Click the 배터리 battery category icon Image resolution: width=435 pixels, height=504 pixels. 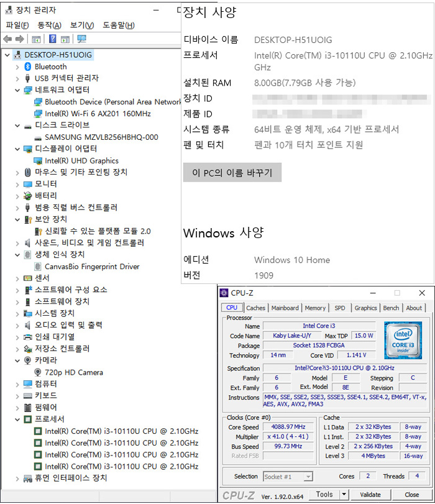[x=27, y=196]
